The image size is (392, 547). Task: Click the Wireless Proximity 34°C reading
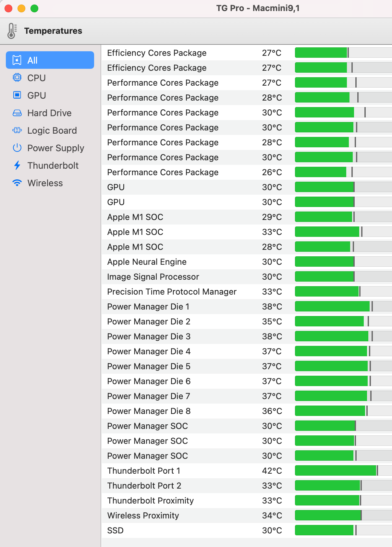(272, 516)
